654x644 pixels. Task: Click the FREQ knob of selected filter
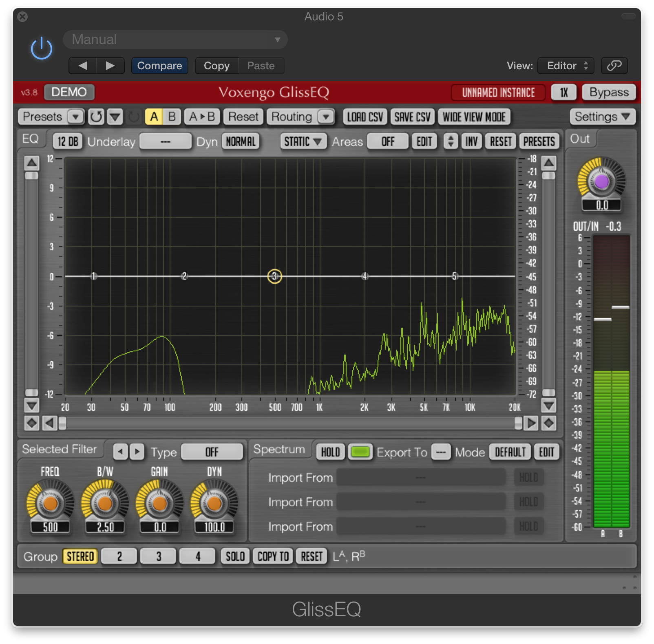pos(50,504)
